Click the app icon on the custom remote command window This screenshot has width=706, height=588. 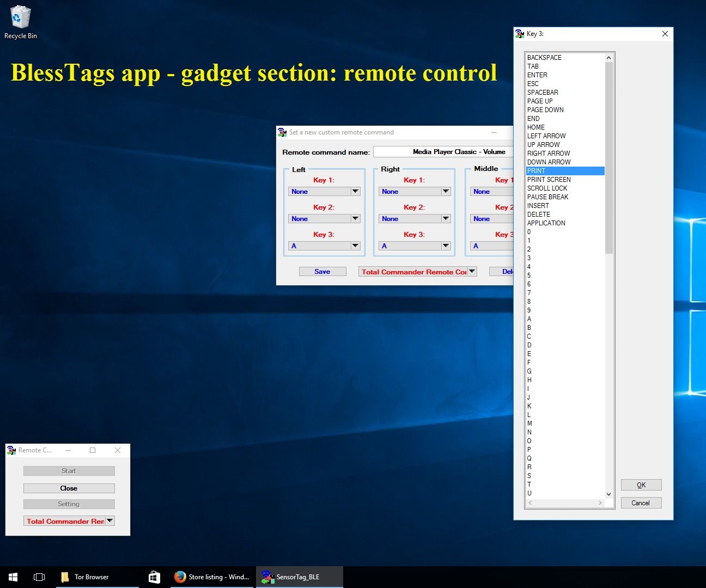click(x=282, y=132)
